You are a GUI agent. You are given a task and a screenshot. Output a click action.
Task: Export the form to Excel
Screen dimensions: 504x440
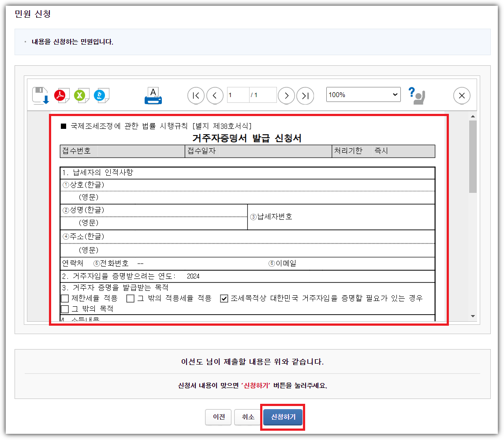[81, 94]
